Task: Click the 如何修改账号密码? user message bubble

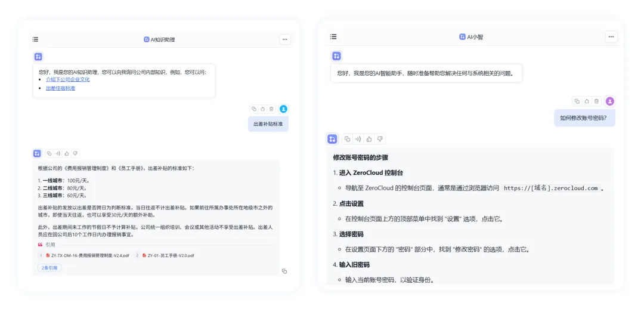Action: pos(584,118)
